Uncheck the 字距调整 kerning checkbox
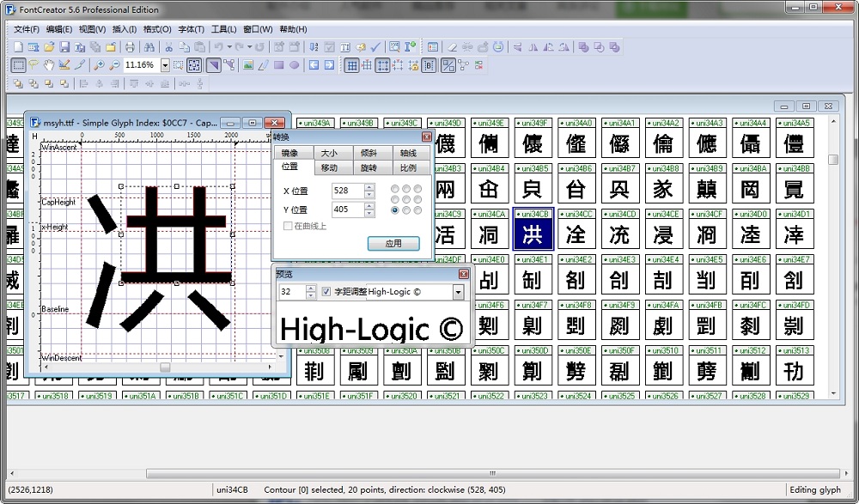The height and width of the screenshot is (504, 859). (x=326, y=292)
